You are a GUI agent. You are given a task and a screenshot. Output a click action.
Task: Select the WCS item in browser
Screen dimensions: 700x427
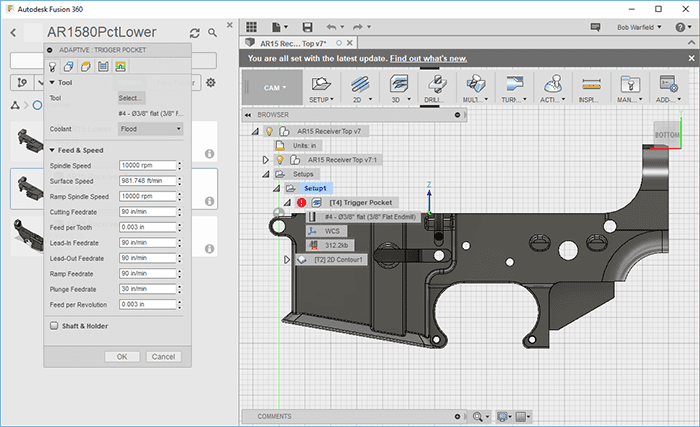[332, 231]
